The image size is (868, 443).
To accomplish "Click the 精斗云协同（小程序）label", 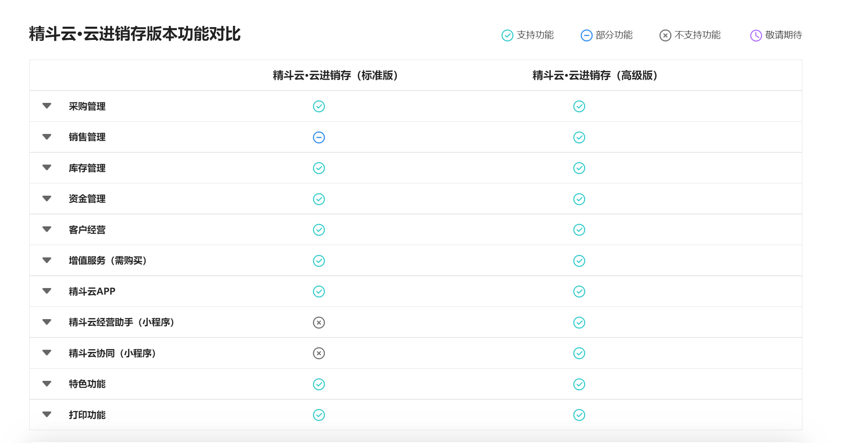I will (x=113, y=353).
